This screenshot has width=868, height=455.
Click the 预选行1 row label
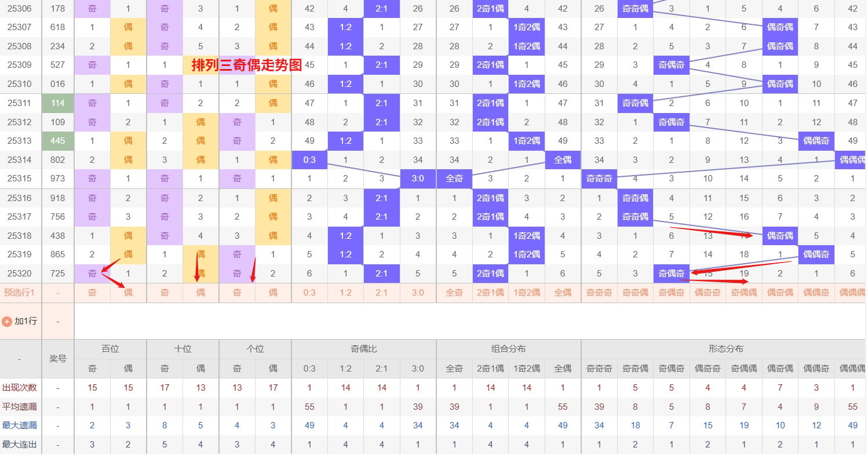(19, 293)
